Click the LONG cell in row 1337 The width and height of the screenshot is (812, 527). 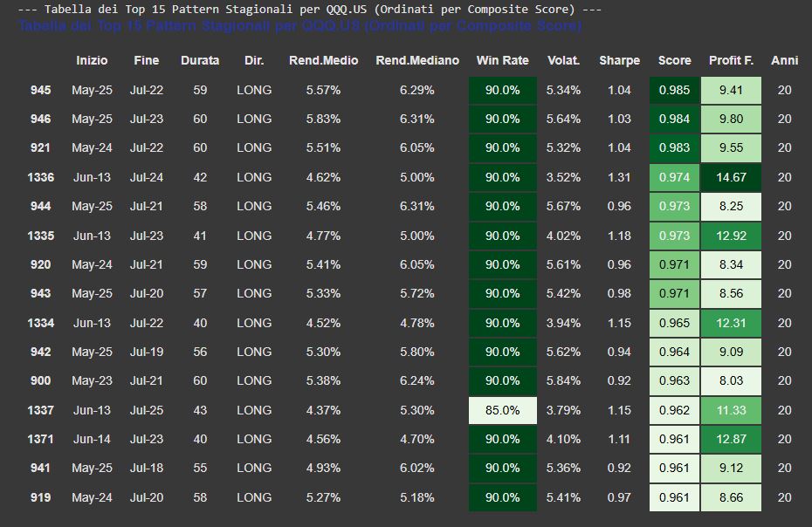point(254,411)
